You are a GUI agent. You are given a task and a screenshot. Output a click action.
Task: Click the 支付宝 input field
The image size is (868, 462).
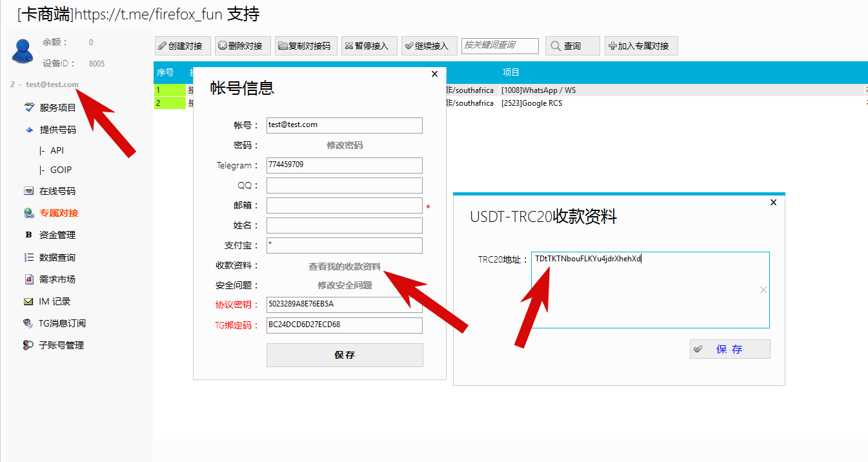point(345,245)
